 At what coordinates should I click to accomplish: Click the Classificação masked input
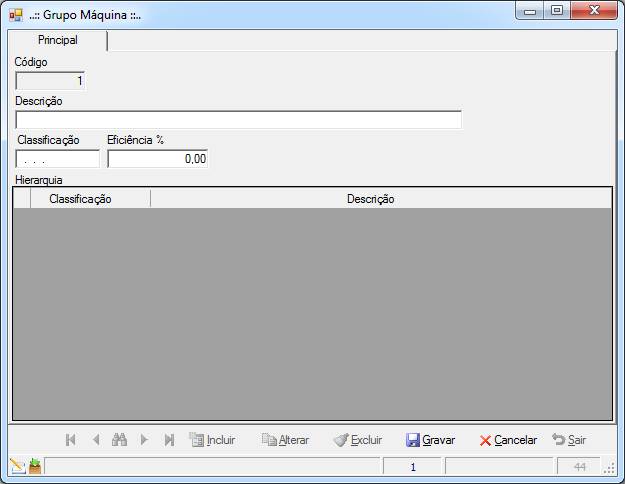[57, 159]
